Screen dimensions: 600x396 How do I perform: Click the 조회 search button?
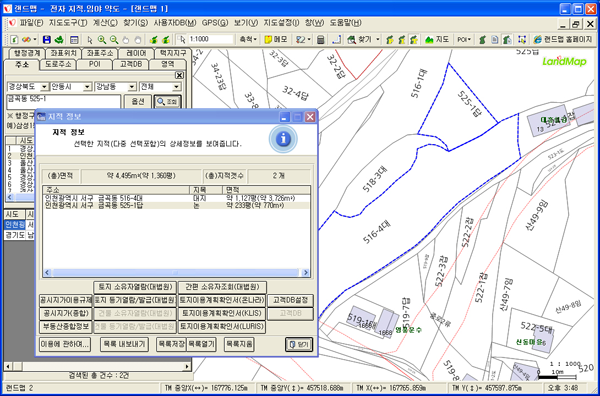[x=167, y=102]
